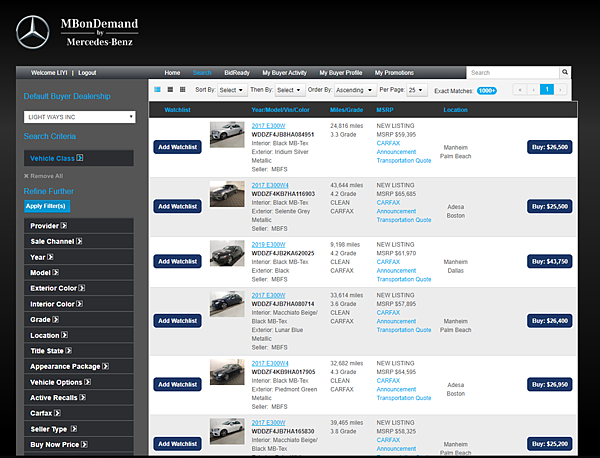Image resolution: width=600 pixels, height=458 pixels.
Task: Open My Buyer Profile menu
Action: pyautogui.click(x=341, y=73)
